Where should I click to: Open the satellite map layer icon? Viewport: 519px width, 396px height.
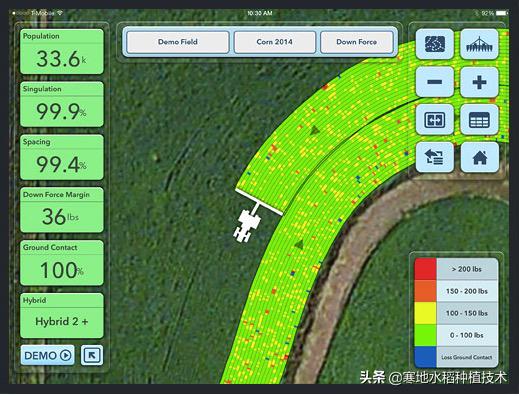point(435,44)
